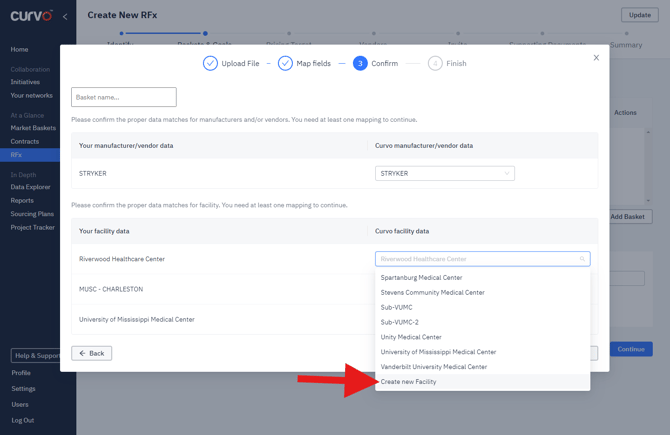This screenshot has width=670, height=435.
Task: Close the upload dialog with X
Action: (x=596, y=58)
